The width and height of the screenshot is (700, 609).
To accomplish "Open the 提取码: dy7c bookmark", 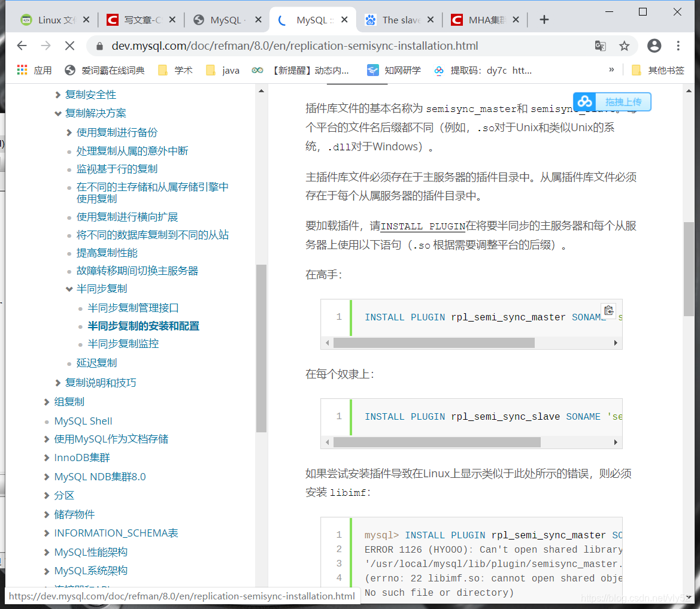I will coord(483,70).
